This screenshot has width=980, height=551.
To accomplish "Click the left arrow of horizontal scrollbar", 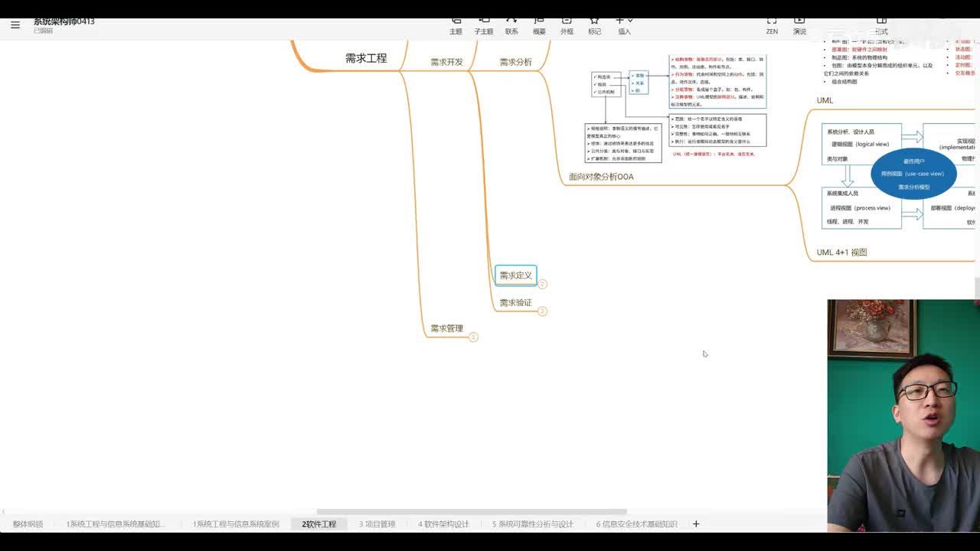I will click(x=3, y=512).
